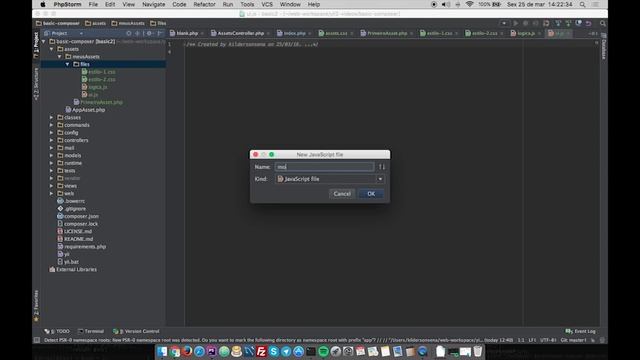This screenshot has height=360, width=640.
Task: Open the Navigate menu
Action: coord(153,4)
